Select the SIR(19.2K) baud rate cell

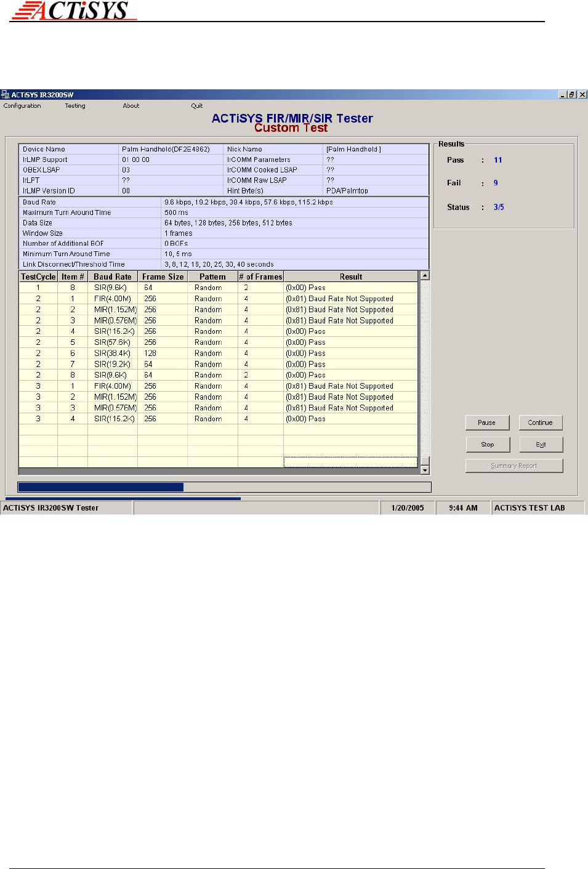point(113,365)
